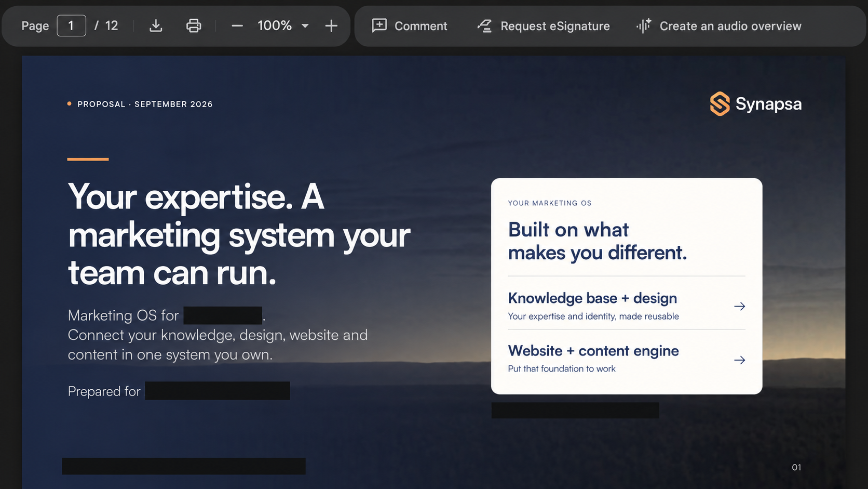Click the 'Prepared for' text
This screenshot has width=868, height=489.
pos(104,391)
